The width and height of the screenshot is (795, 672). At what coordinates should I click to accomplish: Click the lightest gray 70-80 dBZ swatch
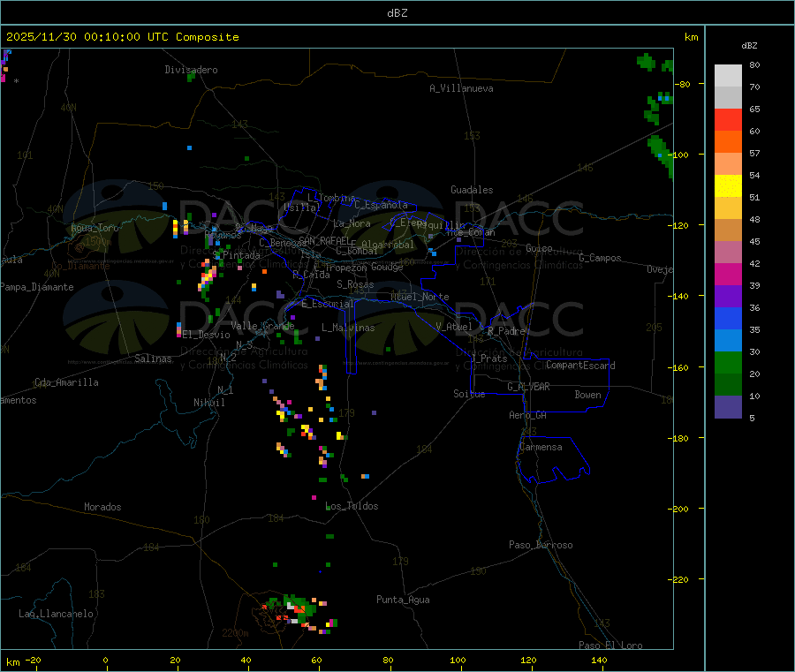[728, 76]
